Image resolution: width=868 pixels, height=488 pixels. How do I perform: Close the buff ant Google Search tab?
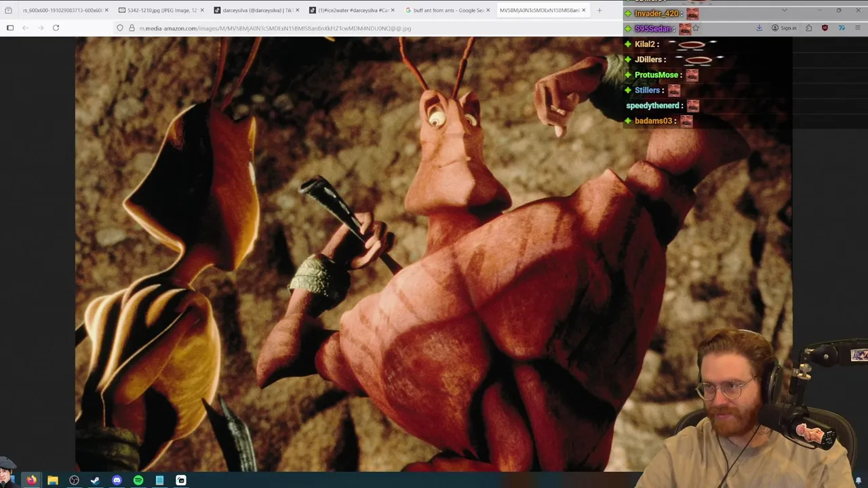tap(488, 10)
